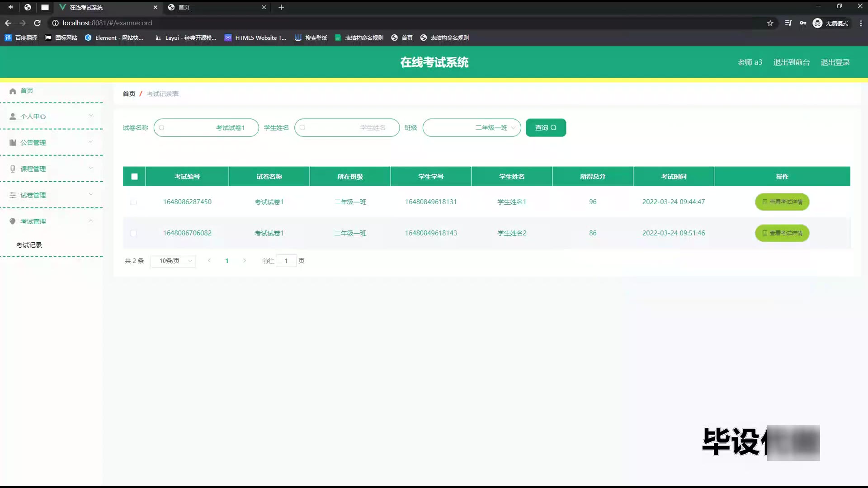The height and width of the screenshot is (488, 868).
Task: Click the browser reload page icon
Action: [x=38, y=23]
